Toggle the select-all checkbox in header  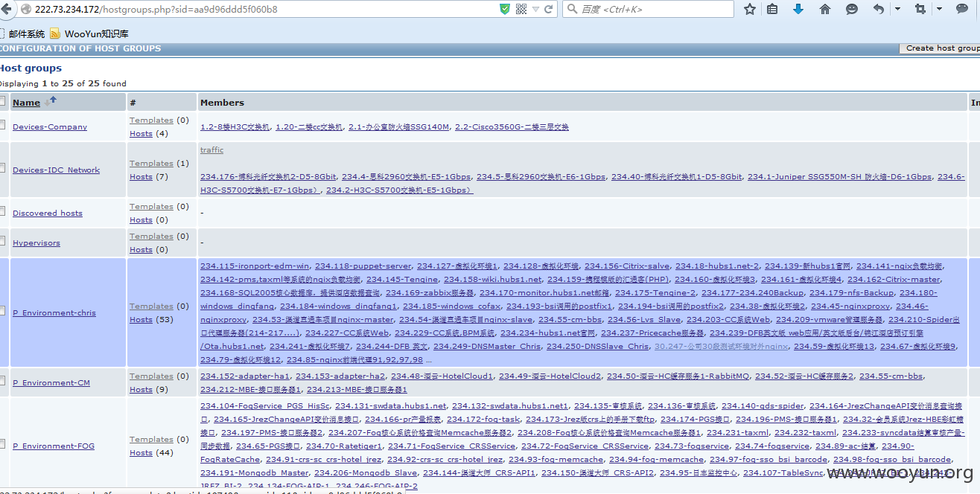2,102
